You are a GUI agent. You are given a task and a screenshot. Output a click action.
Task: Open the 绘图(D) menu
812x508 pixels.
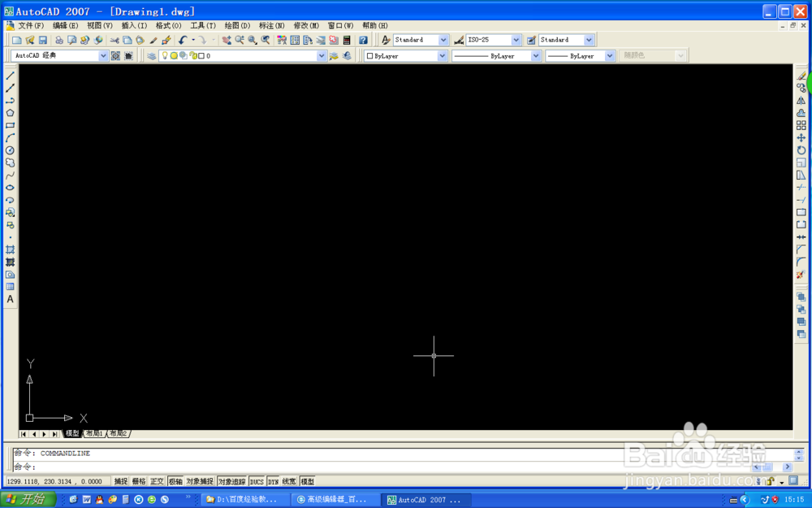click(x=237, y=25)
